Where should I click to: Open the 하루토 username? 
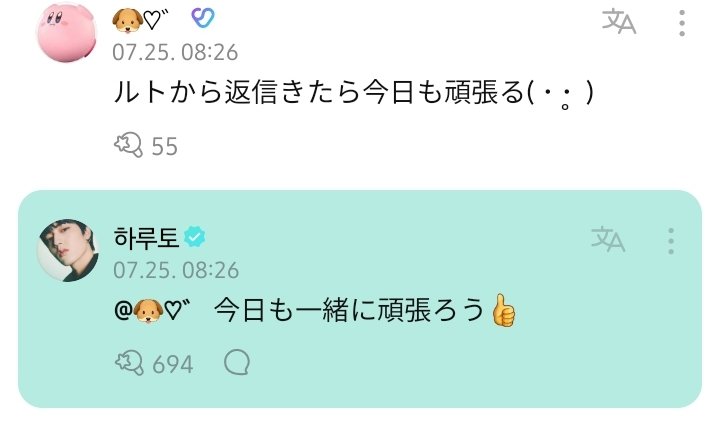146,237
